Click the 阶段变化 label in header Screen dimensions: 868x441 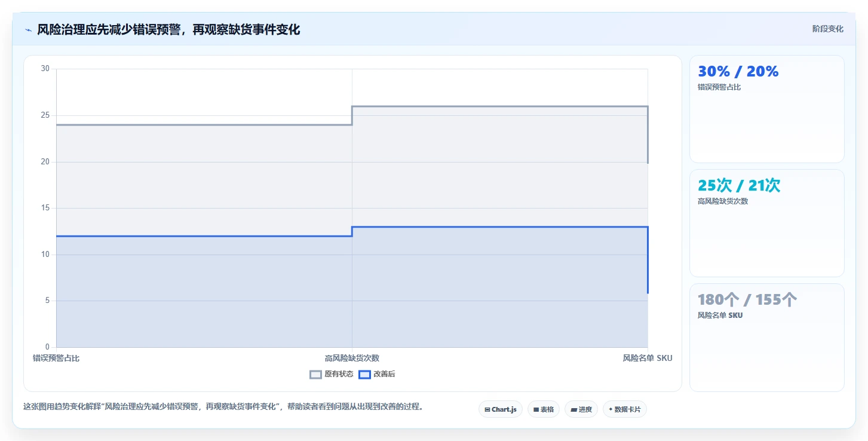[827, 29]
